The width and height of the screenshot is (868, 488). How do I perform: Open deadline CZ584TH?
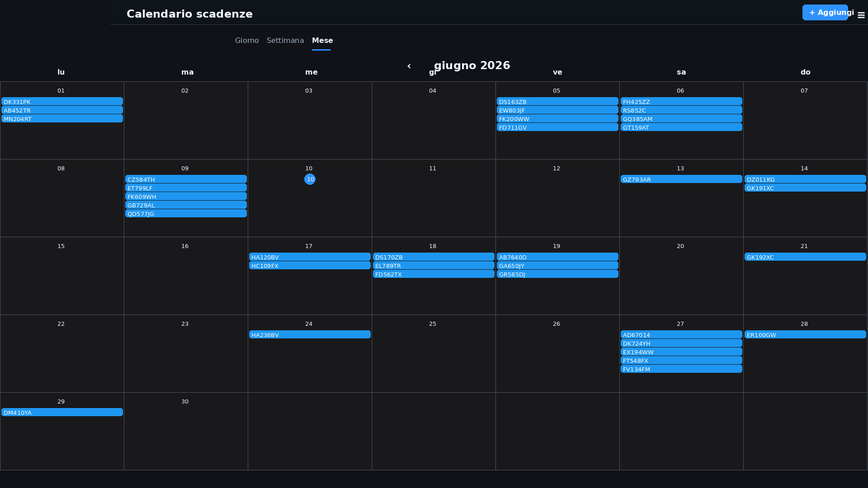point(186,179)
